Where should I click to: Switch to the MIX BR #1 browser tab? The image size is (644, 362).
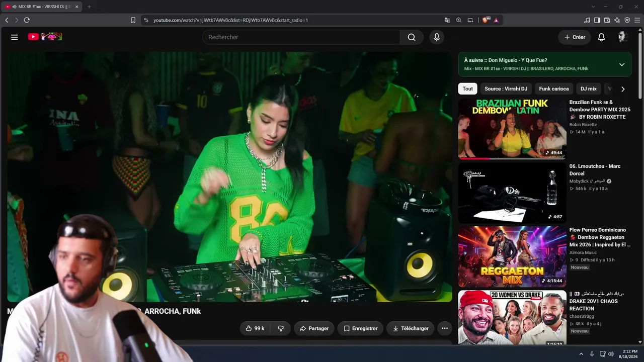coord(41,7)
